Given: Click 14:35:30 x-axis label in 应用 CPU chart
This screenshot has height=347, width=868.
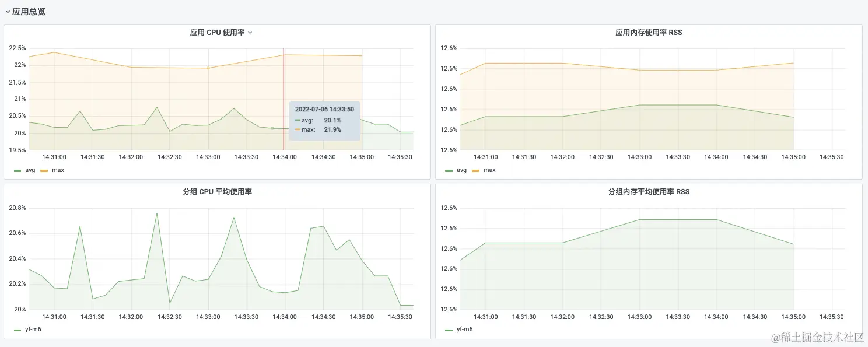Looking at the screenshot, I should click(x=400, y=157).
